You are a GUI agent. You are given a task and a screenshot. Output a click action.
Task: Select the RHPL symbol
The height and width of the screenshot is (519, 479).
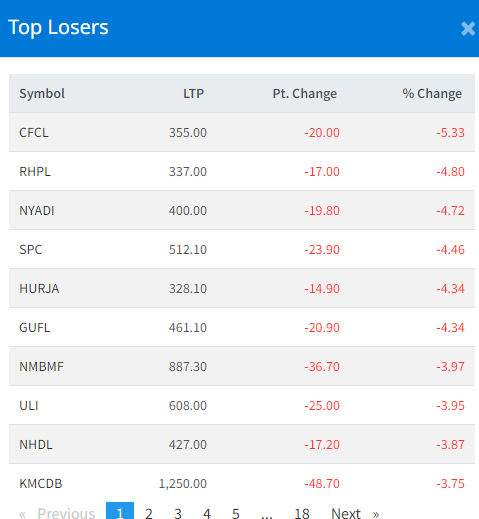point(35,172)
